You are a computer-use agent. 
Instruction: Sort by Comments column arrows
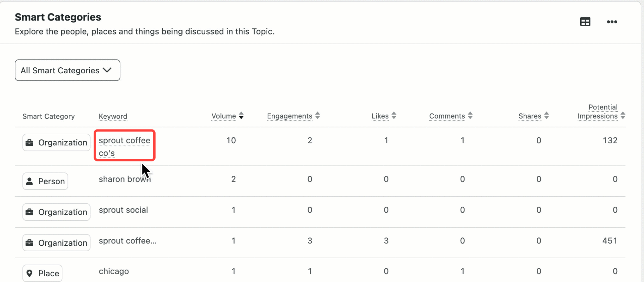(470, 116)
